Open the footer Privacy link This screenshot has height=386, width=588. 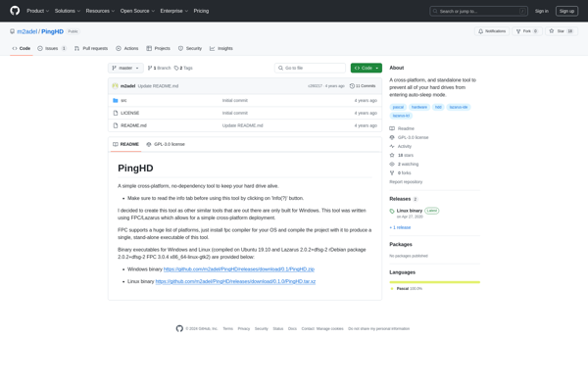(x=244, y=328)
